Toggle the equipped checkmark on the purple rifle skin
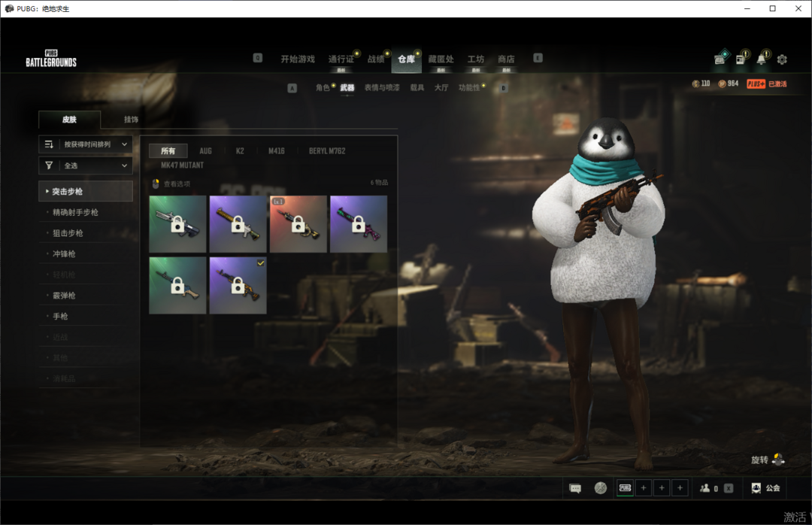Viewport: 812px width, 525px height. pyautogui.click(x=259, y=262)
